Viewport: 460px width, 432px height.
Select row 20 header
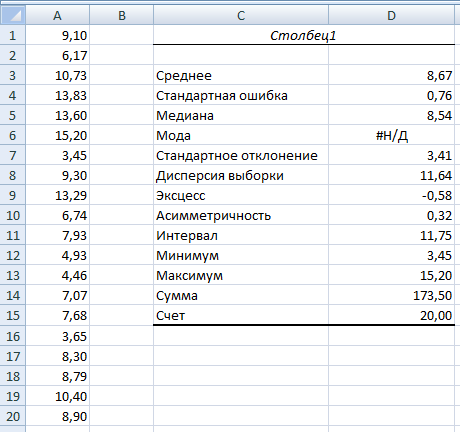coord(12,416)
